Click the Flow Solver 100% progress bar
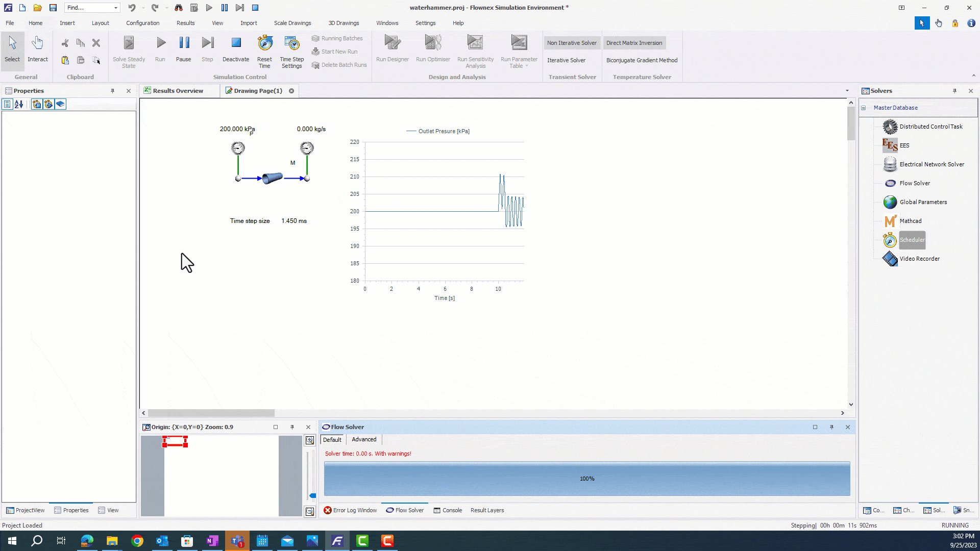Image resolution: width=980 pixels, height=551 pixels. (587, 479)
